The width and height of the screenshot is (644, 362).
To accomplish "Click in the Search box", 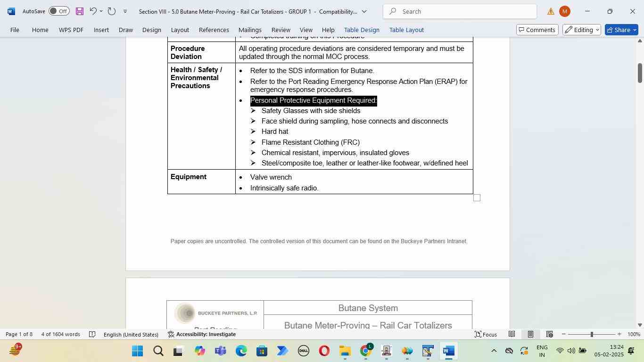I will (x=460, y=11).
